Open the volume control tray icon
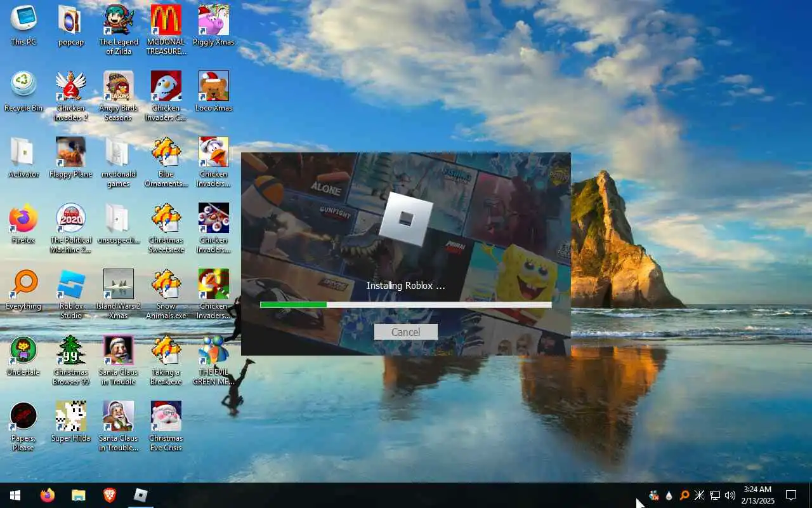 [x=730, y=495]
